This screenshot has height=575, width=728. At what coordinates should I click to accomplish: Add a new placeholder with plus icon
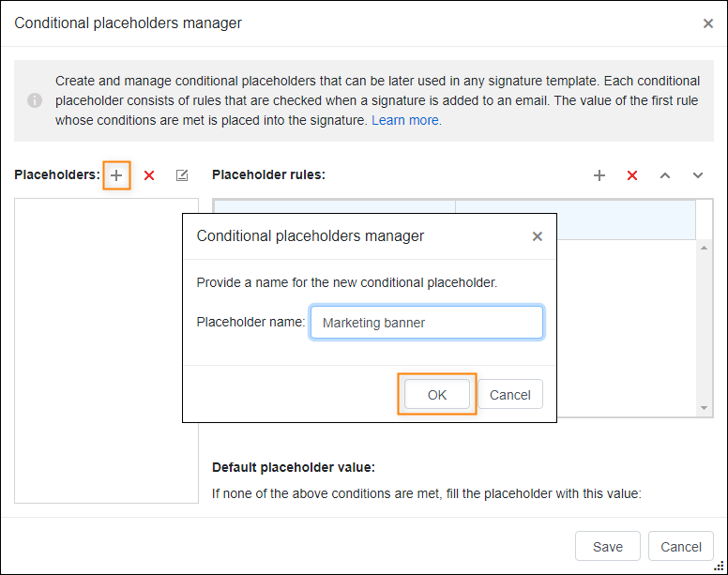click(x=116, y=175)
